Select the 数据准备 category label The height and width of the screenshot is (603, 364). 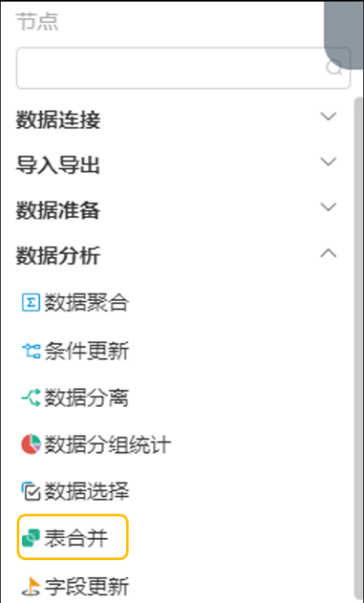click(x=58, y=210)
